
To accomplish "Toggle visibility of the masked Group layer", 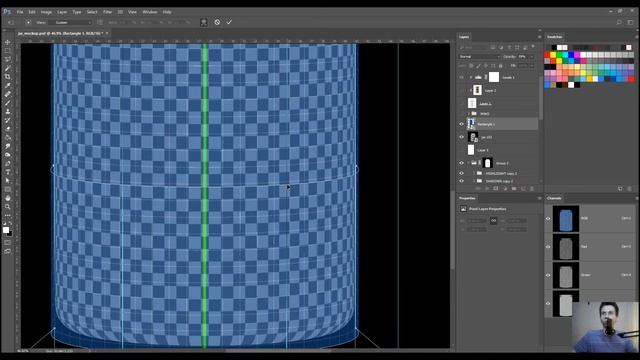I will (x=462, y=163).
